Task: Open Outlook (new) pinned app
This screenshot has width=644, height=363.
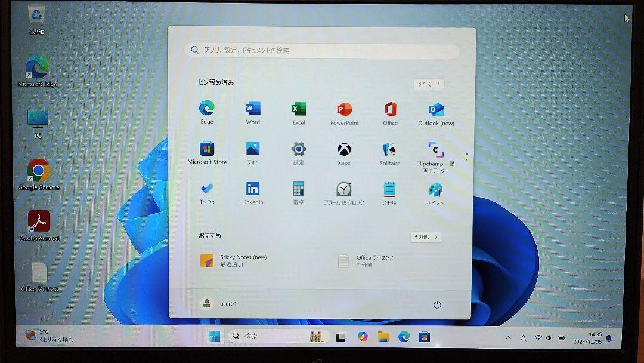Action: tap(436, 114)
